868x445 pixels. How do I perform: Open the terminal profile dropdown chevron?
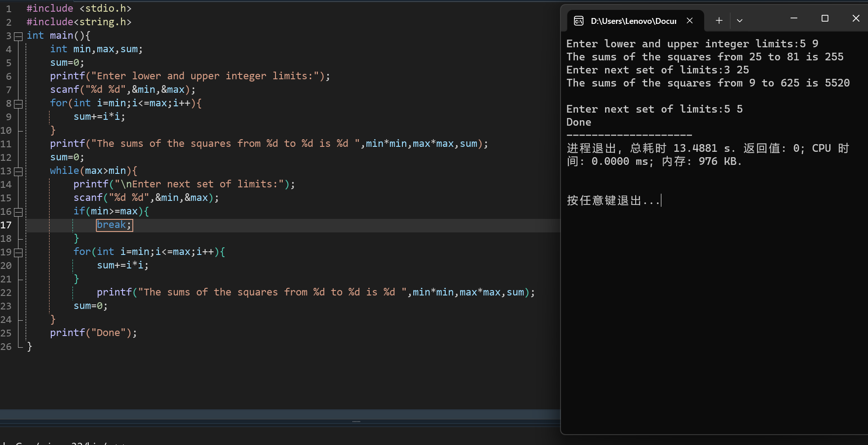739,21
